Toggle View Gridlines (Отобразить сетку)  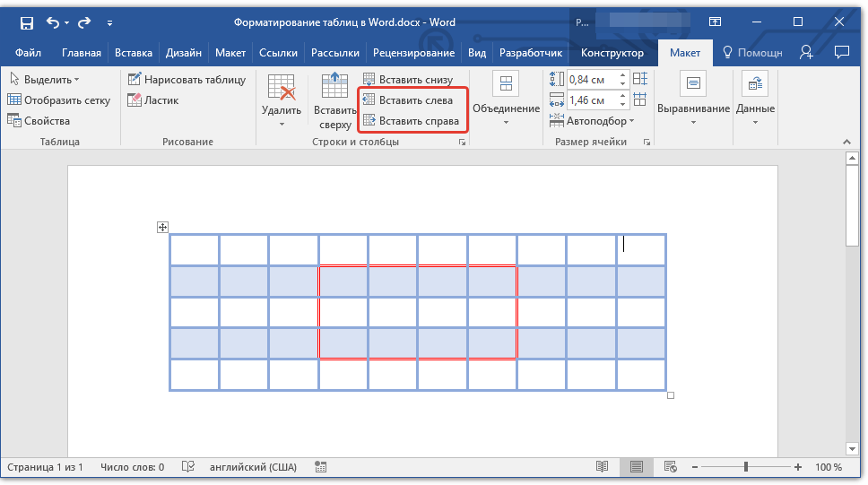(x=58, y=100)
